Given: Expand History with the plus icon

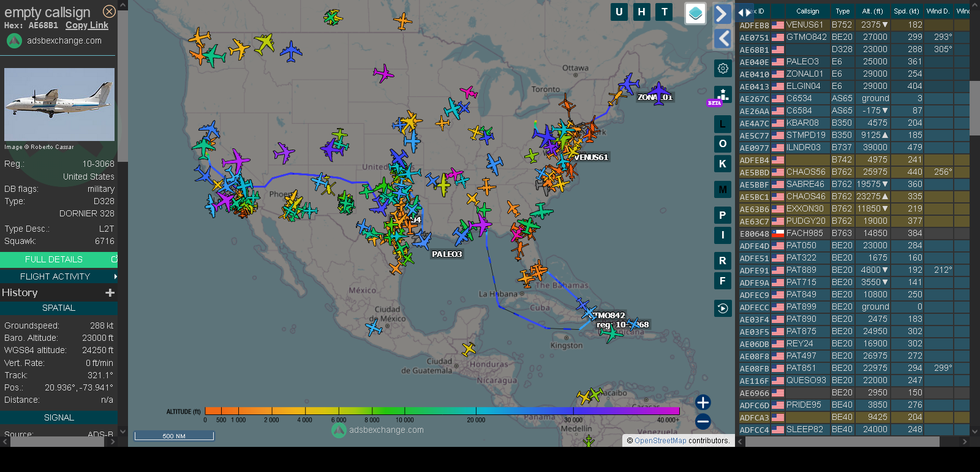Looking at the screenshot, I should (x=110, y=293).
